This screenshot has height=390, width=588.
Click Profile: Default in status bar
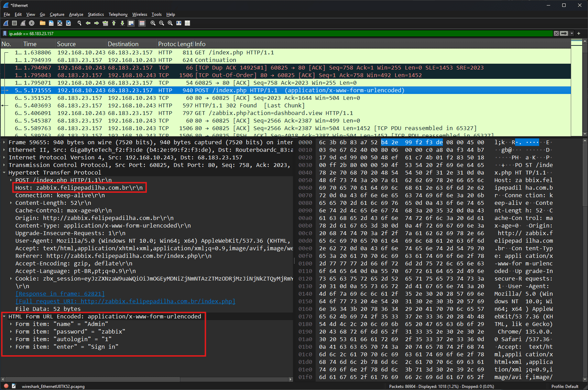(x=565, y=386)
